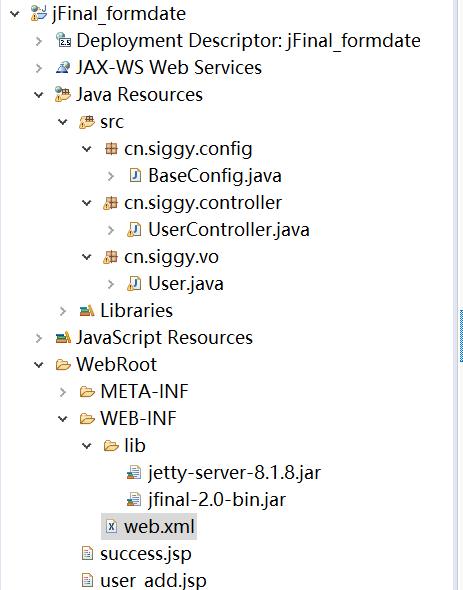Viewport: 463px width, 590px height.
Task: Click the Libraries icon
Action: (x=87, y=311)
